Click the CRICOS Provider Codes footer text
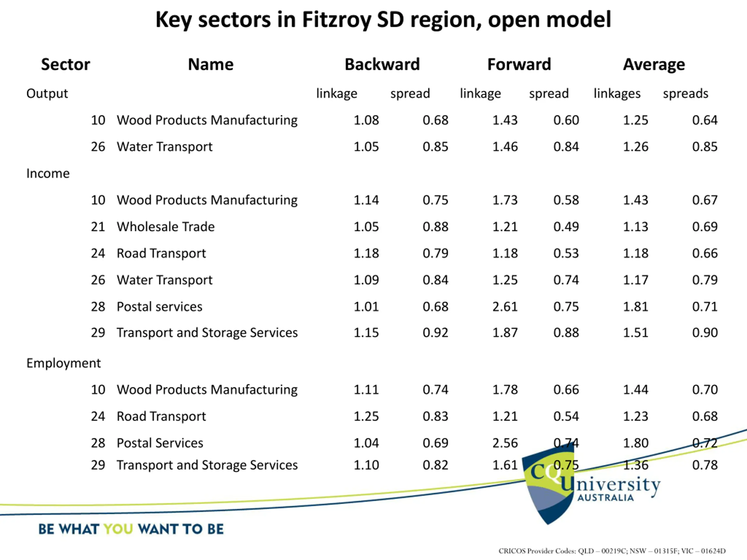Image resolution: width=747 pixels, height=560 pixels. (612, 551)
